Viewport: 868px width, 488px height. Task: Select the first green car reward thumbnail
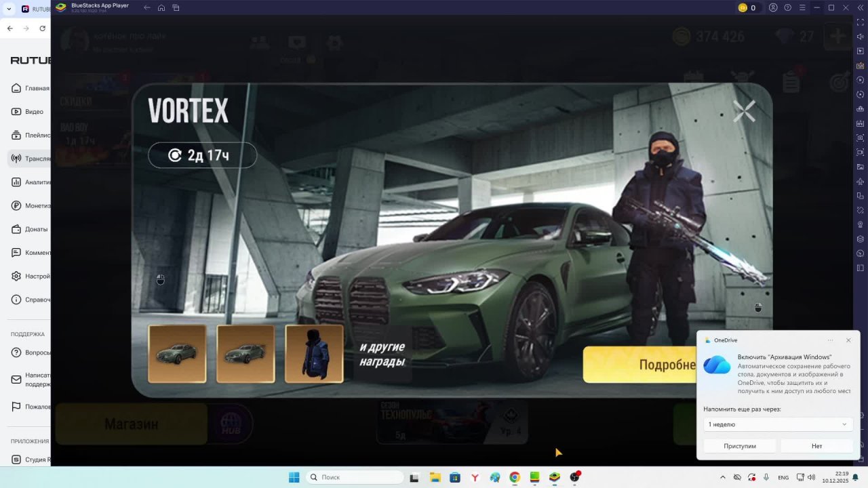pyautogui.click(x=177, y=354)
